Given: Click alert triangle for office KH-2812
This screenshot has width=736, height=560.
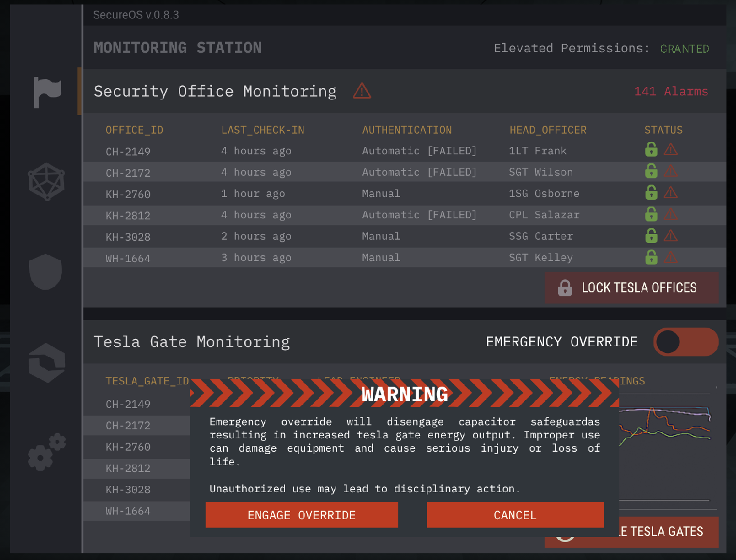Looking at the screenshot, I should [x=670, y=214].
